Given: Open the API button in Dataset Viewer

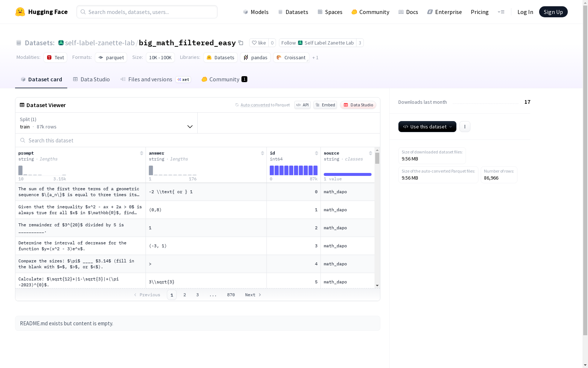Looking at the screenshot, I should [302, 105].
